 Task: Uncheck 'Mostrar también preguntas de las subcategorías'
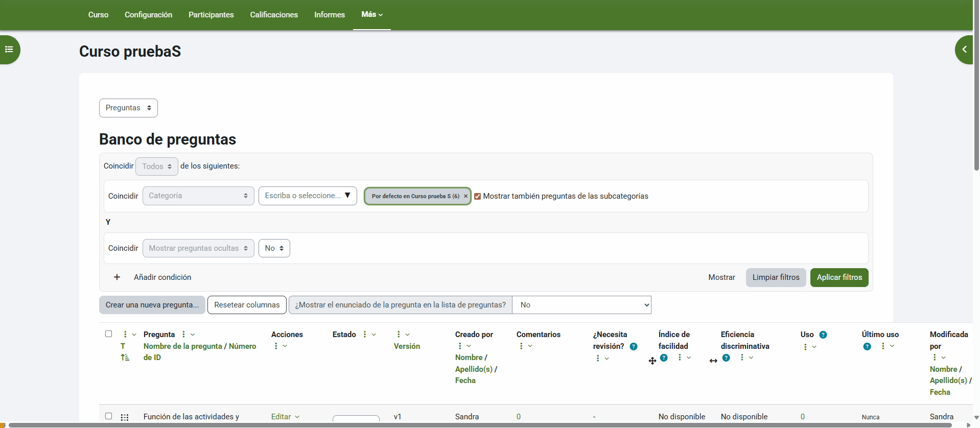(477, 196)
